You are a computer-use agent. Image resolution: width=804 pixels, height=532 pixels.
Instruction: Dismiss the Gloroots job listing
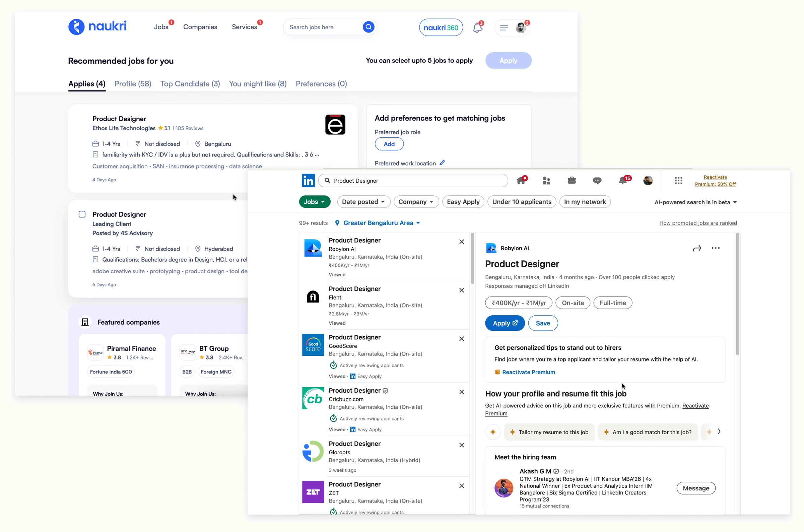point(461,445)
